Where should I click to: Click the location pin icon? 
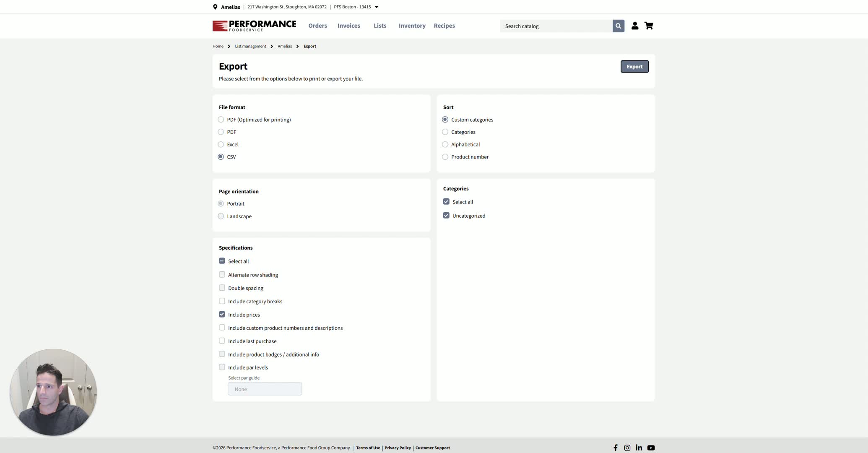[x=215, y=7]
